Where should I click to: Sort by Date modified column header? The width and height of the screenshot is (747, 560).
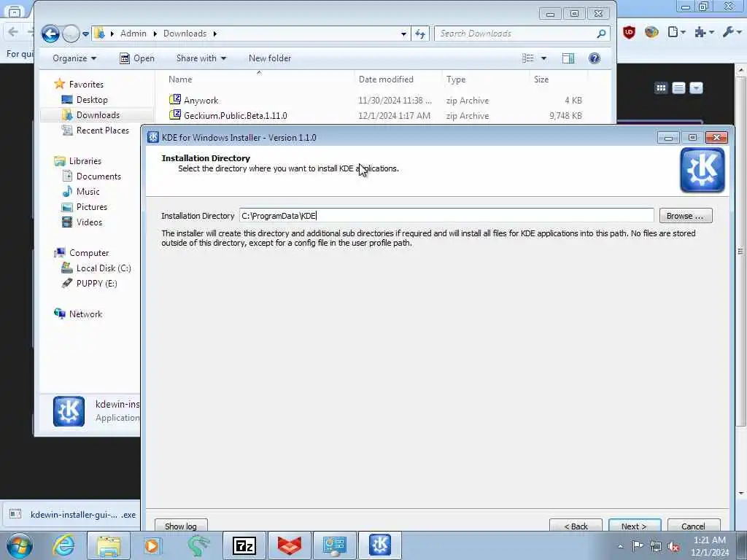point(398,79)
